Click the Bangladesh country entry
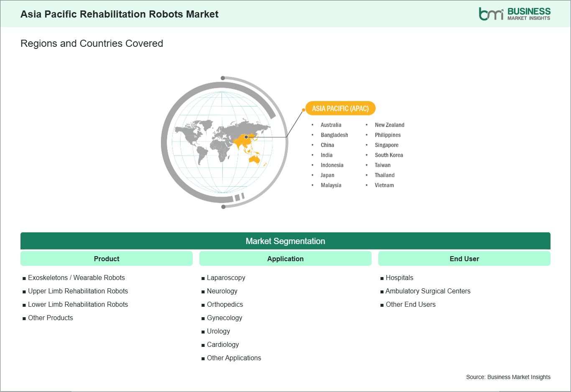 [334, 135]
